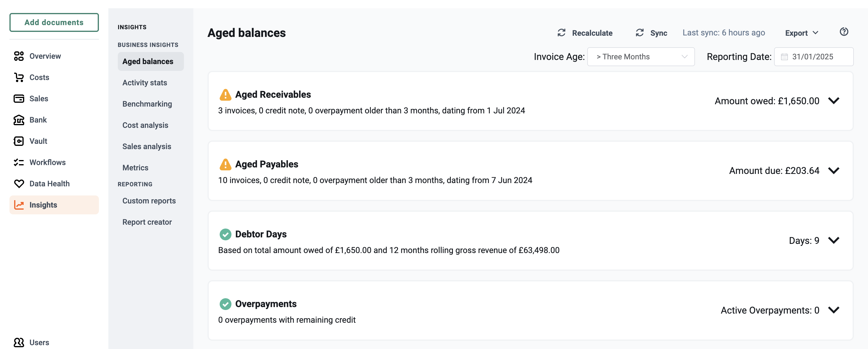Image resolution: width=868 pixels, height=349 pixels.
Task: Click the Sync button label
Action: (658, 33)
